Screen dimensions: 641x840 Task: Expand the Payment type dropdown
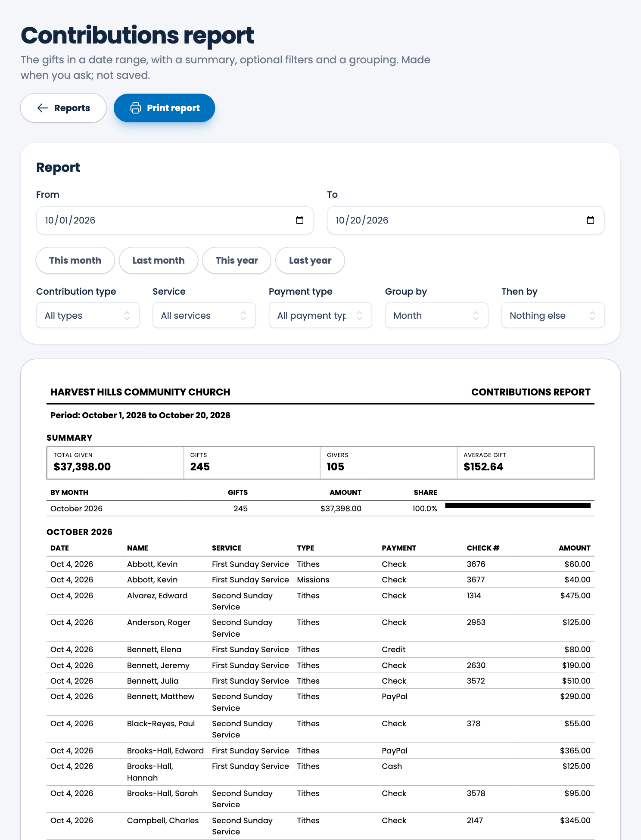[320, 315]
